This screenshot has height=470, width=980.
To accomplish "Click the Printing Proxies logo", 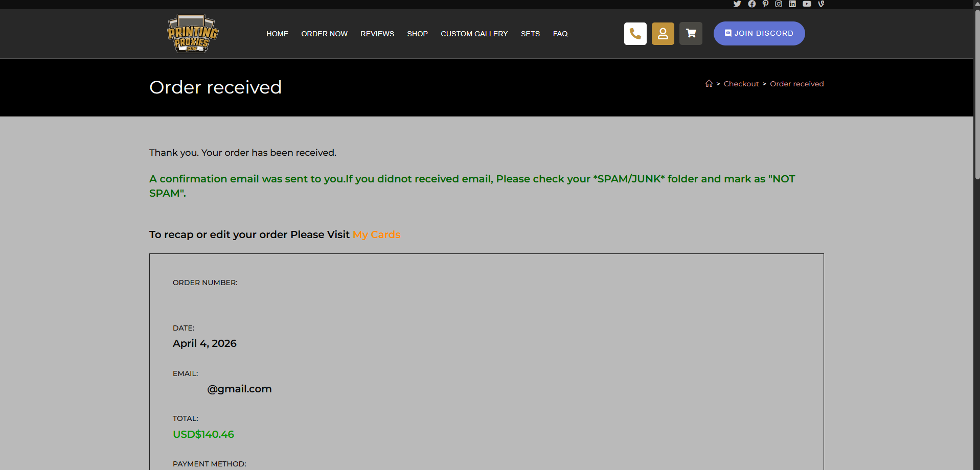I will click(193, 33).
